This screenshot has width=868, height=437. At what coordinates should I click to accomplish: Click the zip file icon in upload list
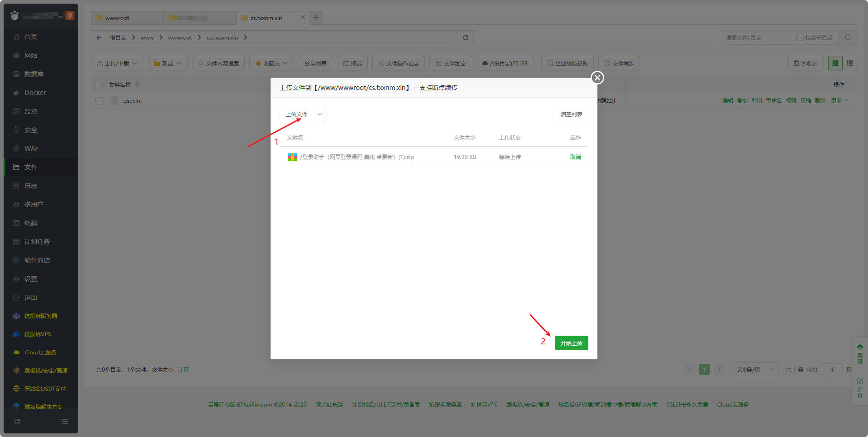pos(292,157)
